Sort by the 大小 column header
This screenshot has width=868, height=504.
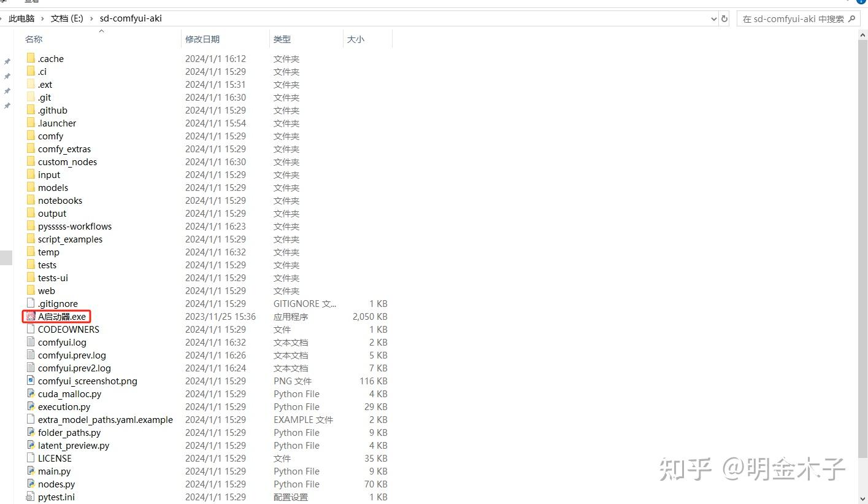pos(356,39)
